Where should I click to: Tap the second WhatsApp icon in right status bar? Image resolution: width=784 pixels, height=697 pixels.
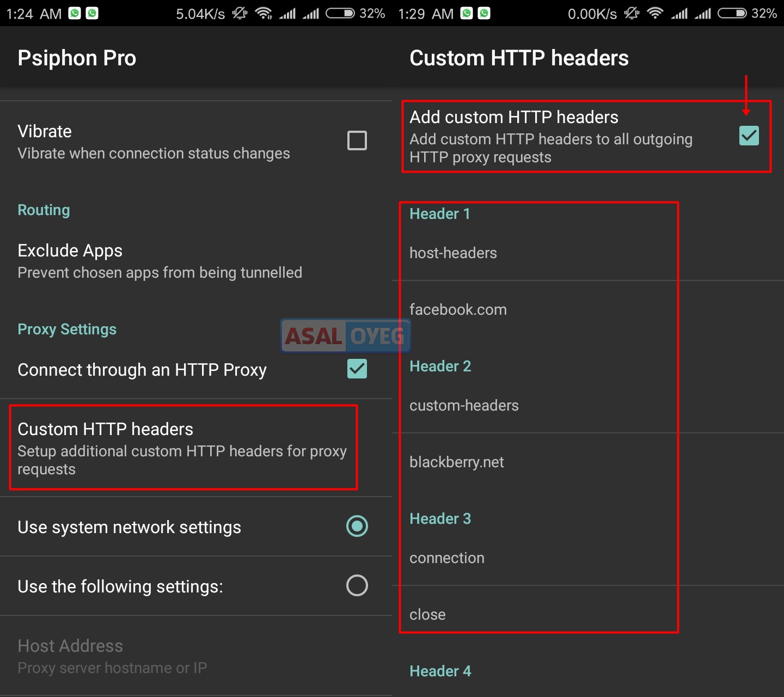pyautogui.click(x=483, y=13)
